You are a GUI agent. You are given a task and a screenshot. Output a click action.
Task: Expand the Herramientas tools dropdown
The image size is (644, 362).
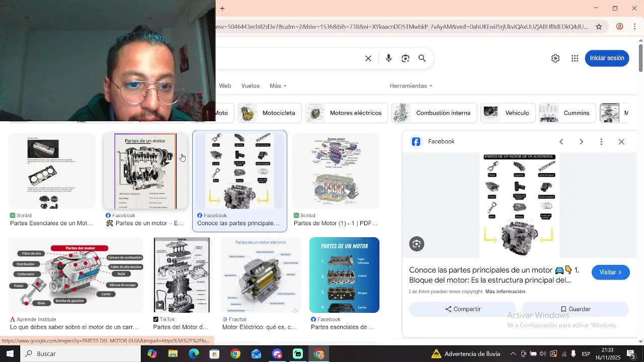click(x=411, y=86)
